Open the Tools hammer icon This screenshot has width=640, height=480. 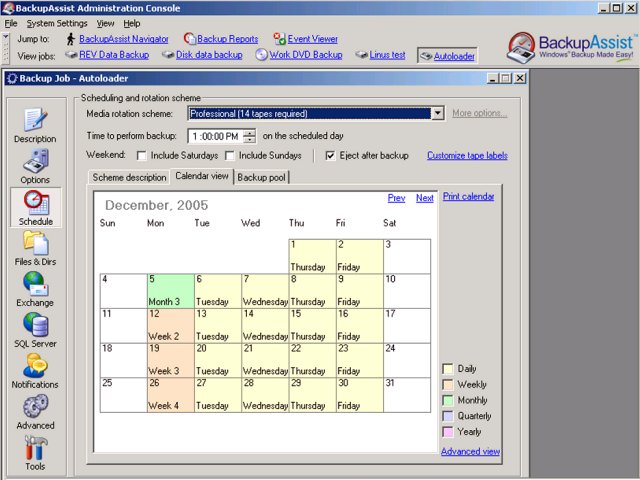(36, 447)
